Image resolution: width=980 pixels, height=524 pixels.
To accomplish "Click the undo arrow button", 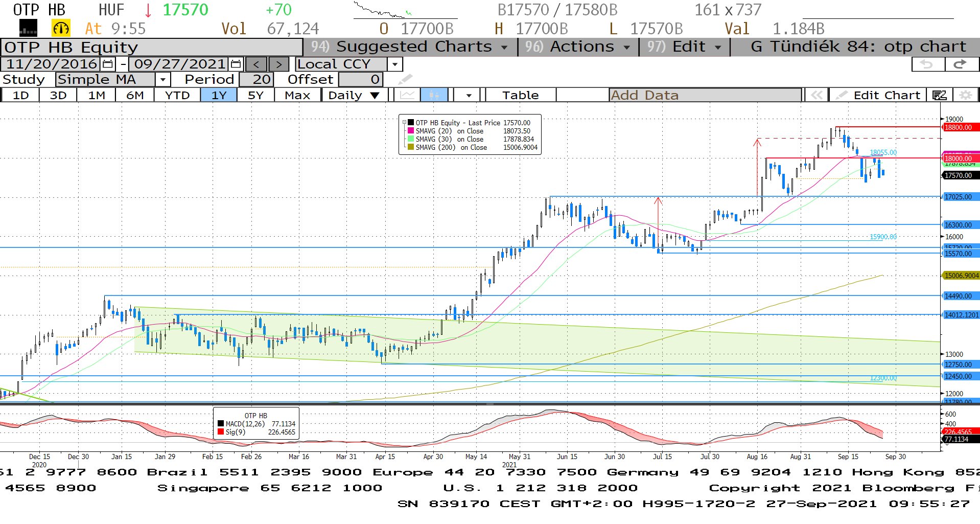I will 928,64.
